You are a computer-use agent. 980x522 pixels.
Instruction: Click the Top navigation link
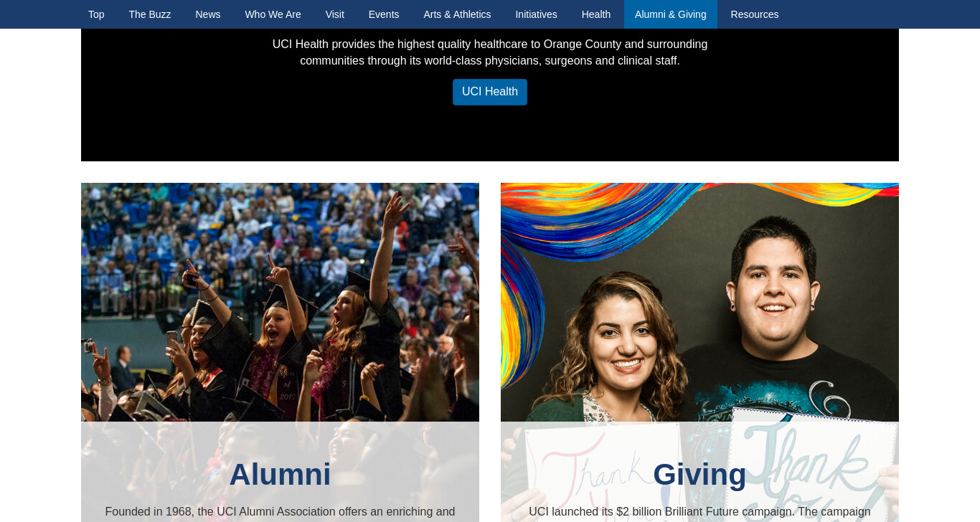pos(96,14)
